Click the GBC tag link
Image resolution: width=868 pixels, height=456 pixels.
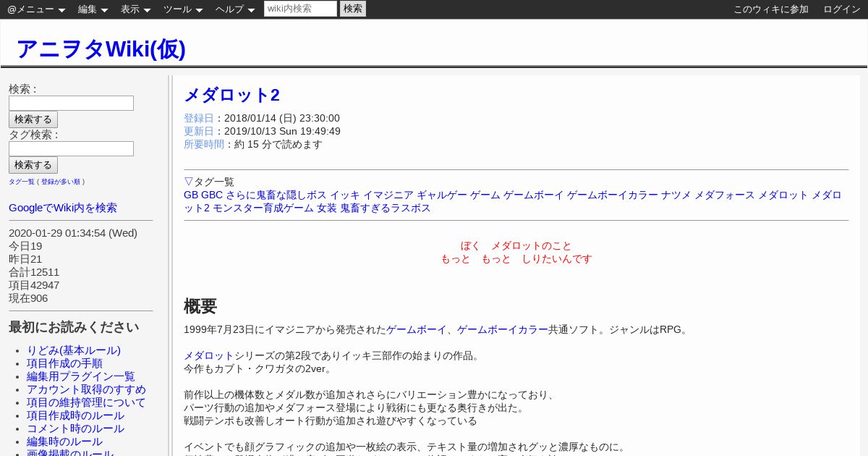(x=212, y=195)
